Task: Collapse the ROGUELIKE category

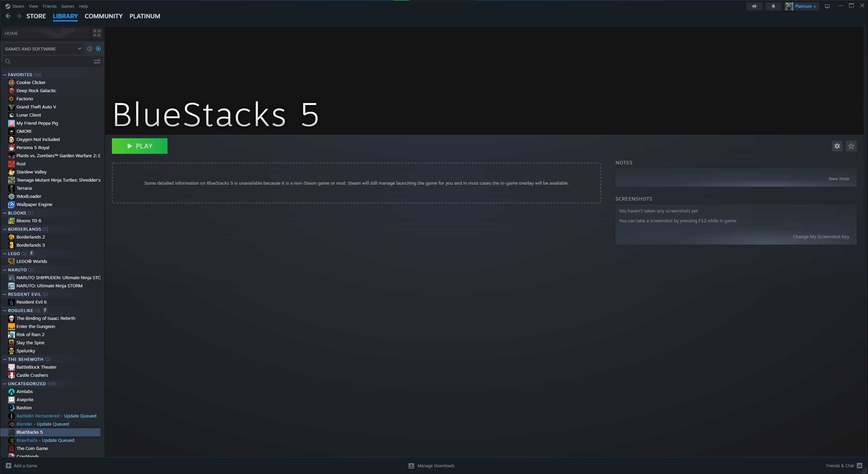Action: click(5, 310)
